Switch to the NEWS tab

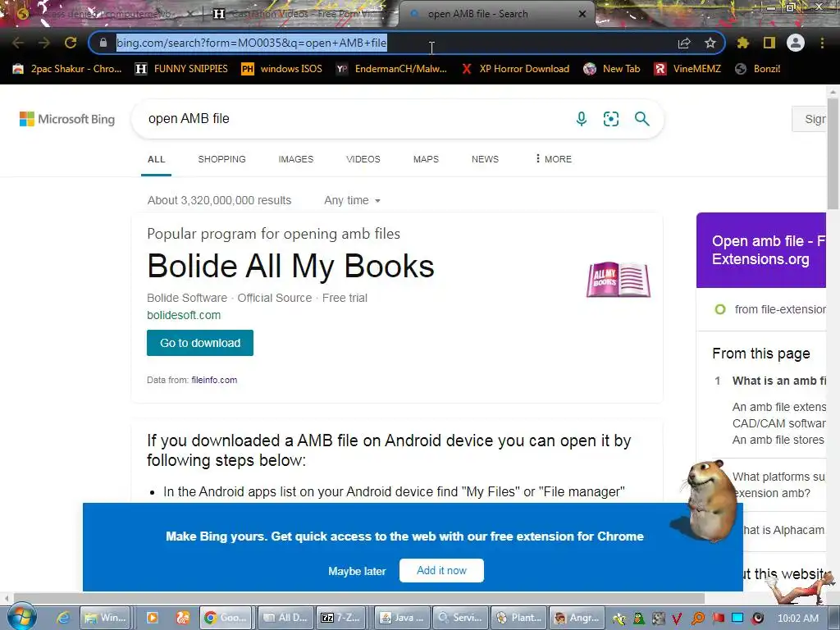click(485, 159)
